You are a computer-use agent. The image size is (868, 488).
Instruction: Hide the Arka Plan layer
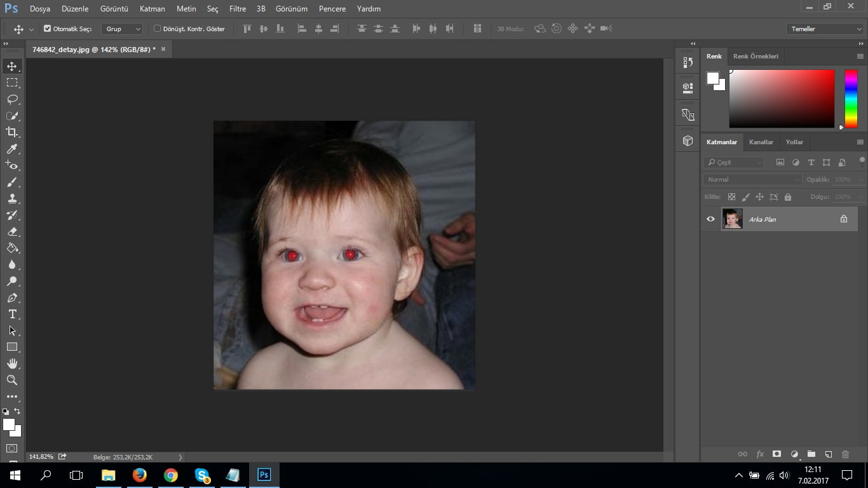(710, 219)
